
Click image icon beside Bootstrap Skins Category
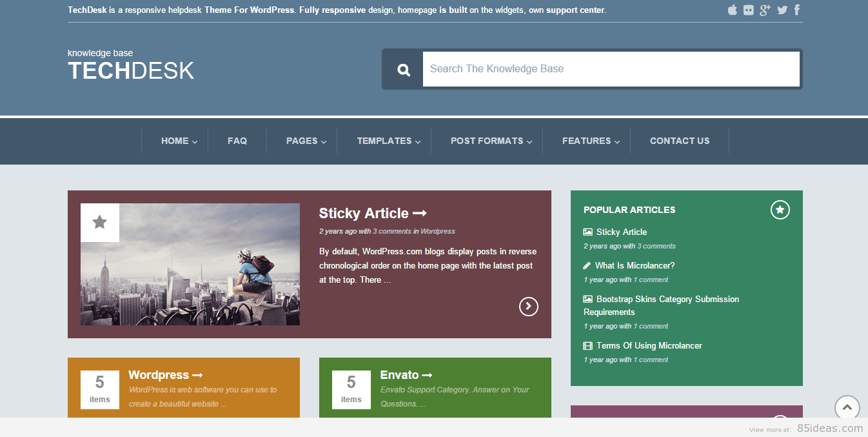point(588,299)
